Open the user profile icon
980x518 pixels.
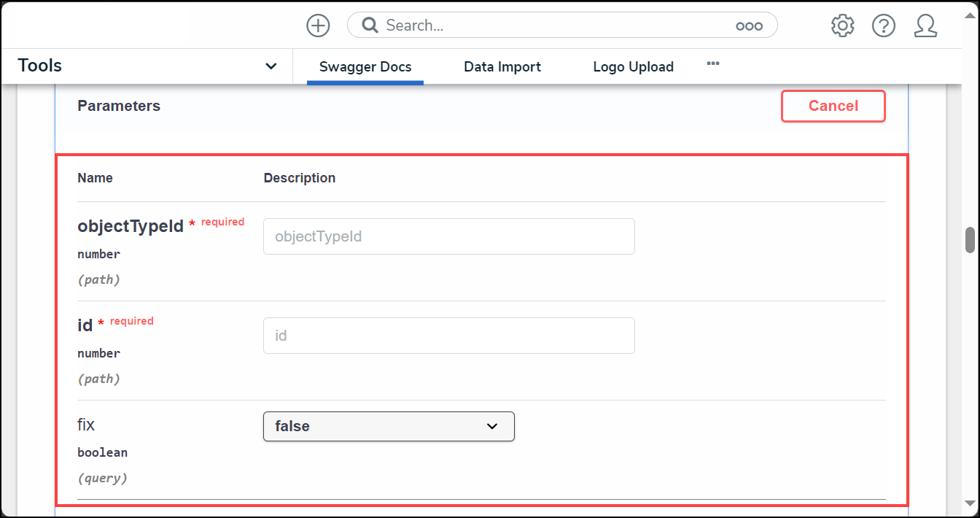[925, 26]
